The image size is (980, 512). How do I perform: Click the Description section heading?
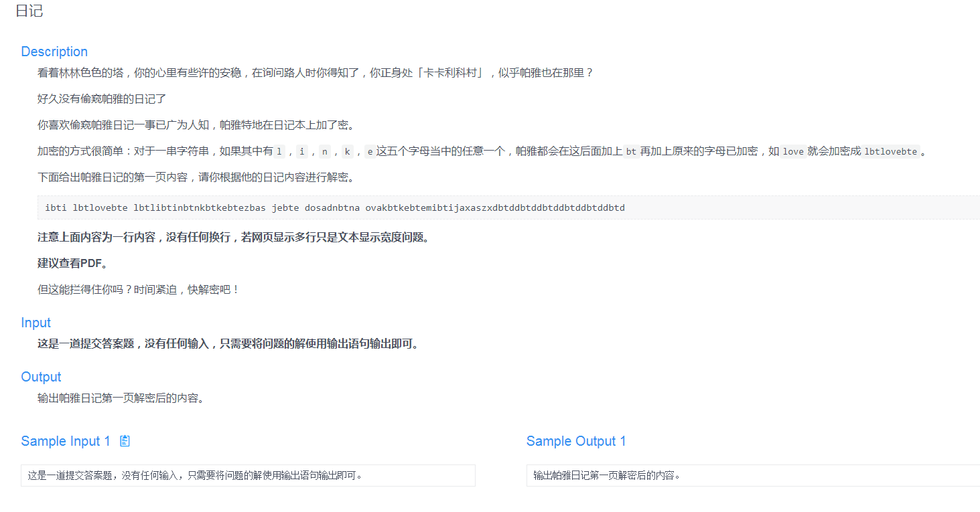[x=54, y=52]
